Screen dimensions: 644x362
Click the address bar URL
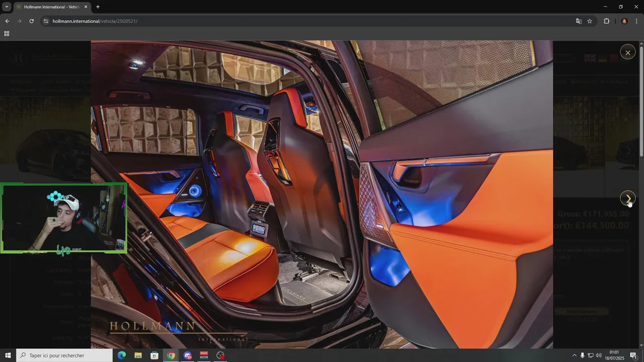click(x=95, y=21)
